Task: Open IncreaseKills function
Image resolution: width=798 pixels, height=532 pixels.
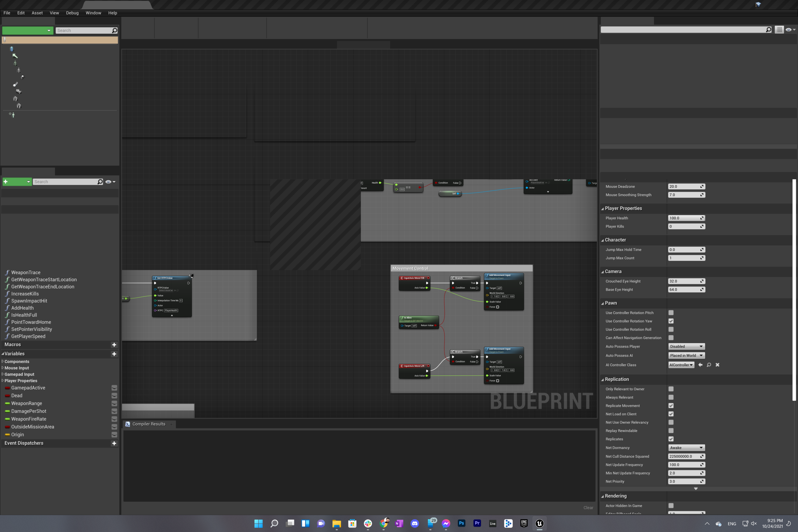Action: pyautogui.click(x=25, y=294)
